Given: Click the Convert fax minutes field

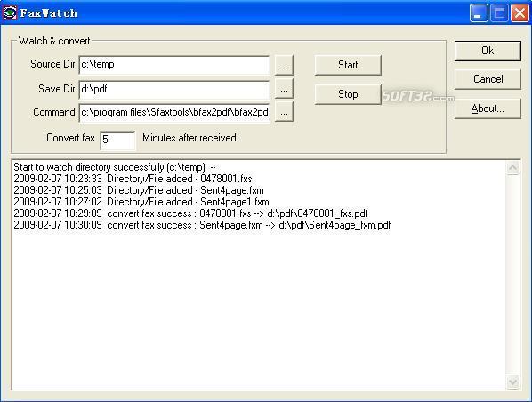Looking at the screenshot, I should click(x=117, y=141).
